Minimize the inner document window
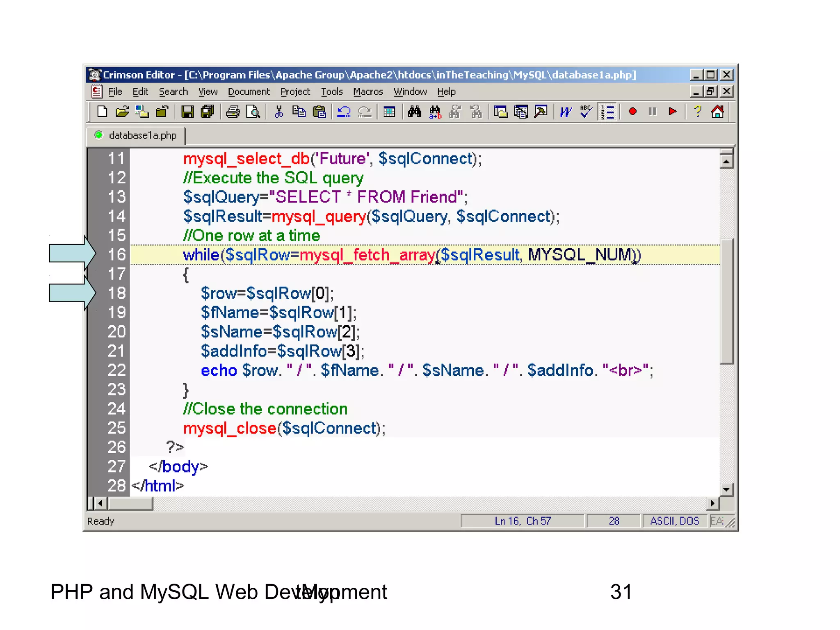 pyautogui.click(x=696, y=91)
